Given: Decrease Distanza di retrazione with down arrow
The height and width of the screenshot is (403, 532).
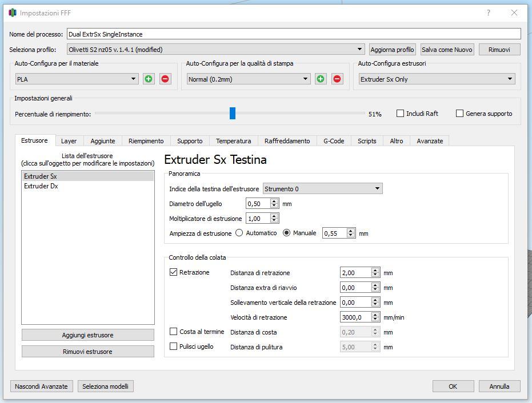Looking at the screenshot, I should (375, 275).
